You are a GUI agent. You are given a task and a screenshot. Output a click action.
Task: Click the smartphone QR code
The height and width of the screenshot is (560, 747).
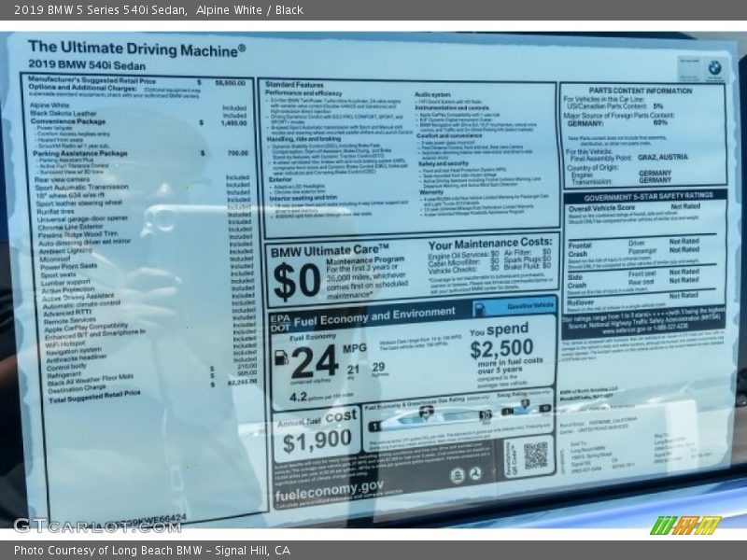click(x=535, y=455)
